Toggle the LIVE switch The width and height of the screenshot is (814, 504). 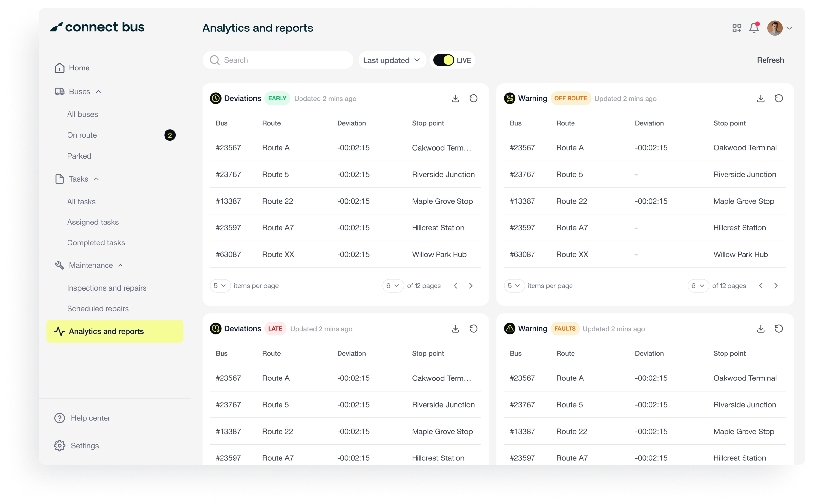point(443,60)
